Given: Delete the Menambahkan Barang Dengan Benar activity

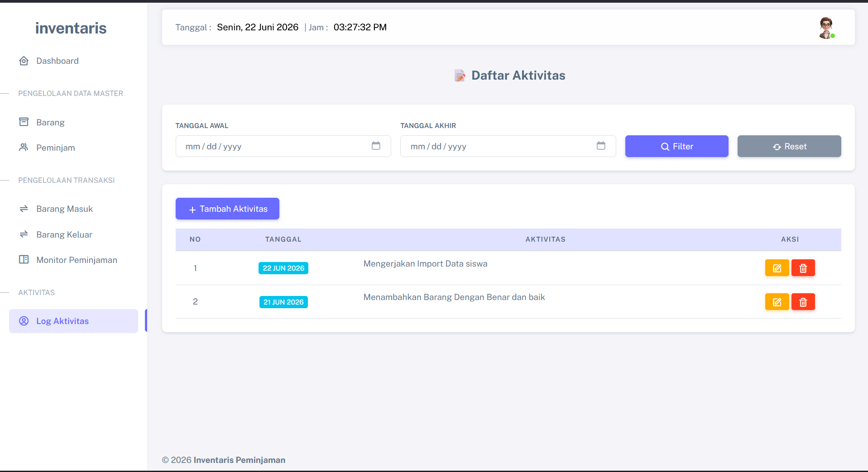Looking at the screenshot, I should [803, 302].
